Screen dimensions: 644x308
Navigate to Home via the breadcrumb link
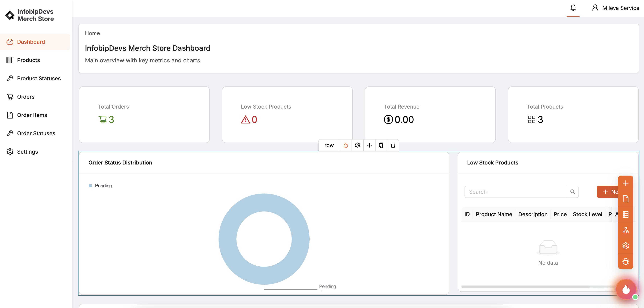coord(92,33)
